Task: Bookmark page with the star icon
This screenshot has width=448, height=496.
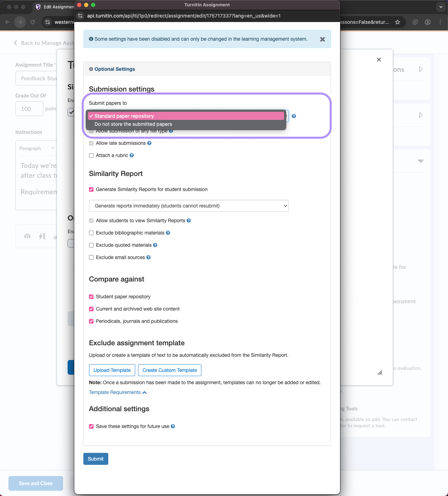Action: 398,22
